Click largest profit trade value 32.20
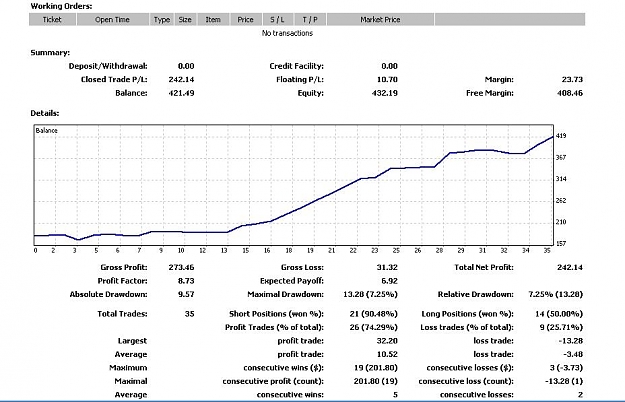This screenshot has height=402, width=625. (387, 341)
